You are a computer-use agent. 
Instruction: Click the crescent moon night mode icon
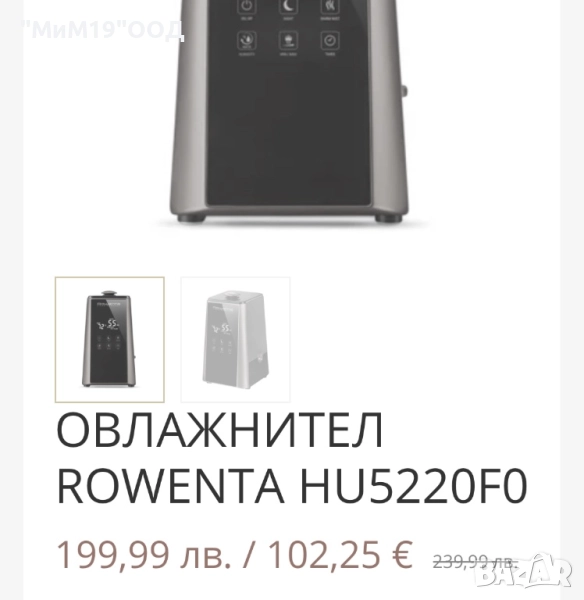(x=288, y=7)
